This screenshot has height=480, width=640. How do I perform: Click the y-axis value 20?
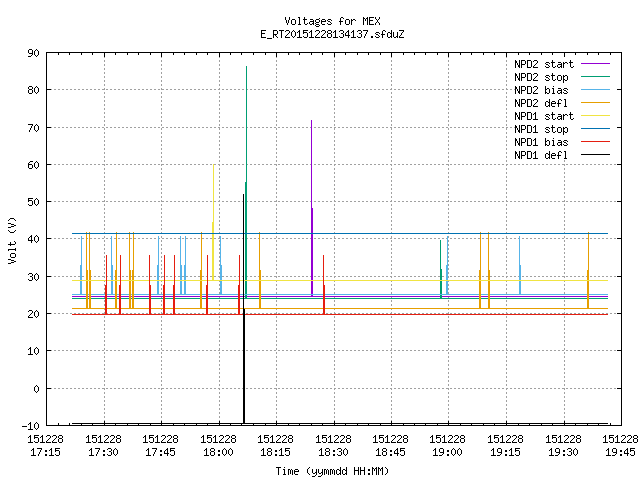click(x=33, y=314)
